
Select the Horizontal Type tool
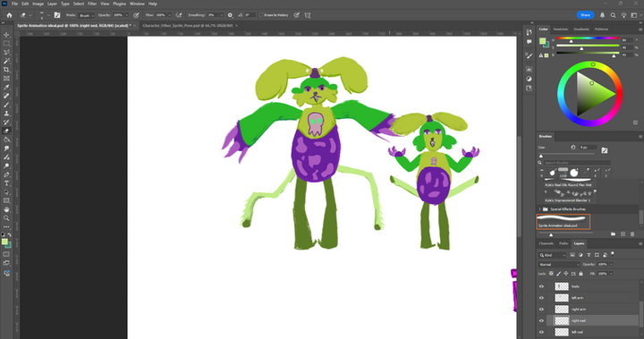(x=6, y=183)
